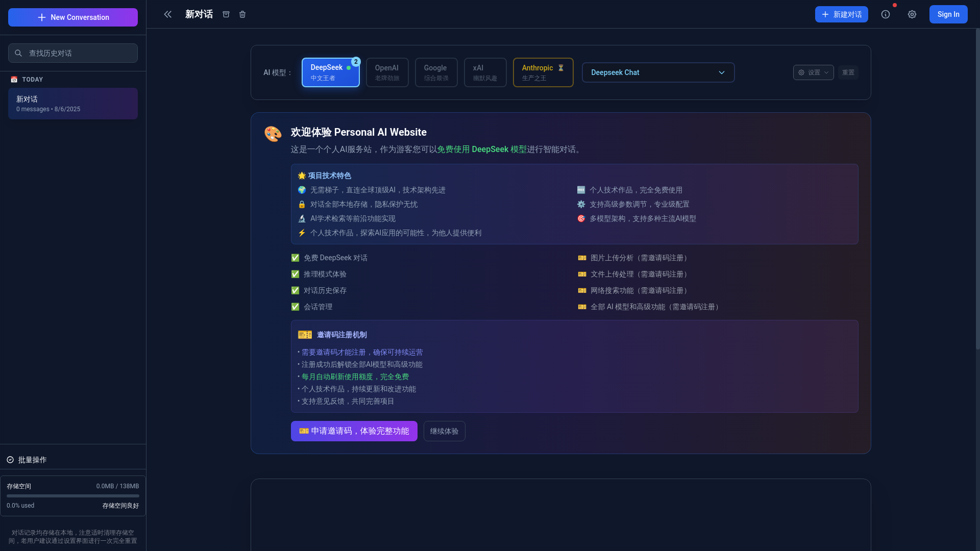Open the 新对话 history item
Screen dimensions: 980x551
pyautogui.click(x=73, y=104)
